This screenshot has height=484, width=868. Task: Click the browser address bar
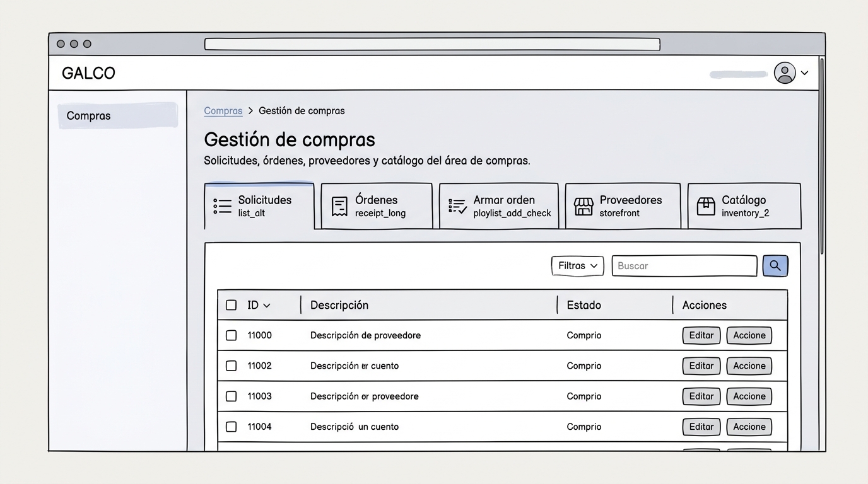pos(432,44)
